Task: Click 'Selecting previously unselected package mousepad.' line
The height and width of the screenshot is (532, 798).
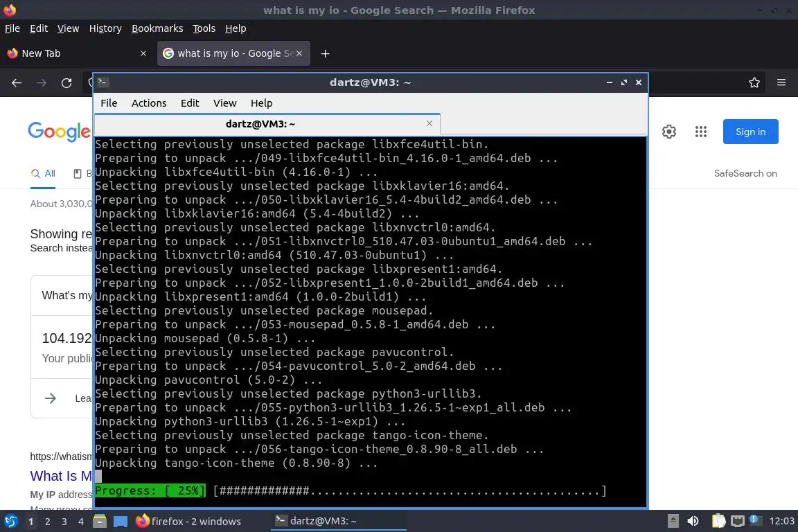Action: coord(264,310)
